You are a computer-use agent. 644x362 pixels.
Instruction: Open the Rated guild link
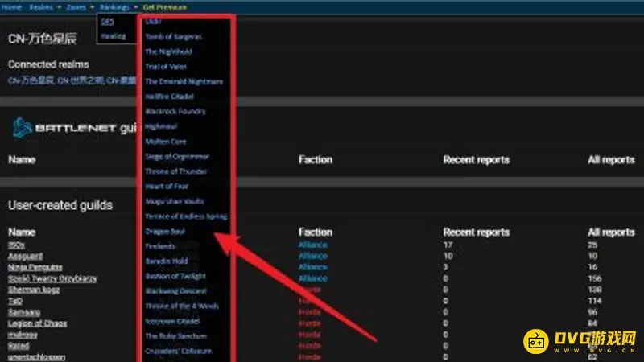coord(19,346)
